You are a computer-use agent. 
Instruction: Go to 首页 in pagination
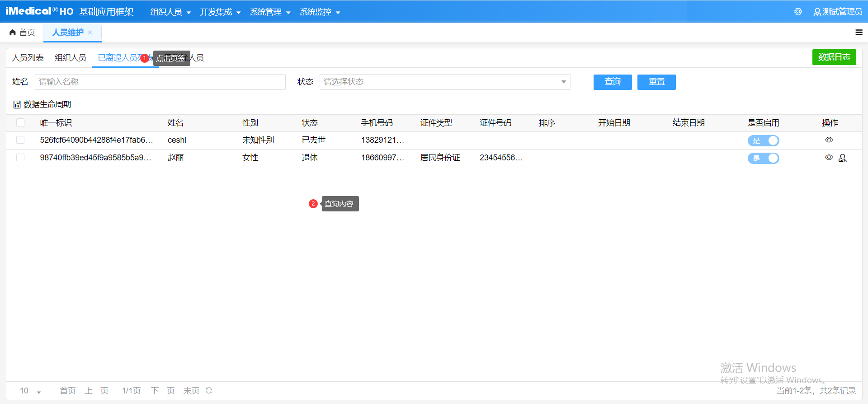[68, 391]
